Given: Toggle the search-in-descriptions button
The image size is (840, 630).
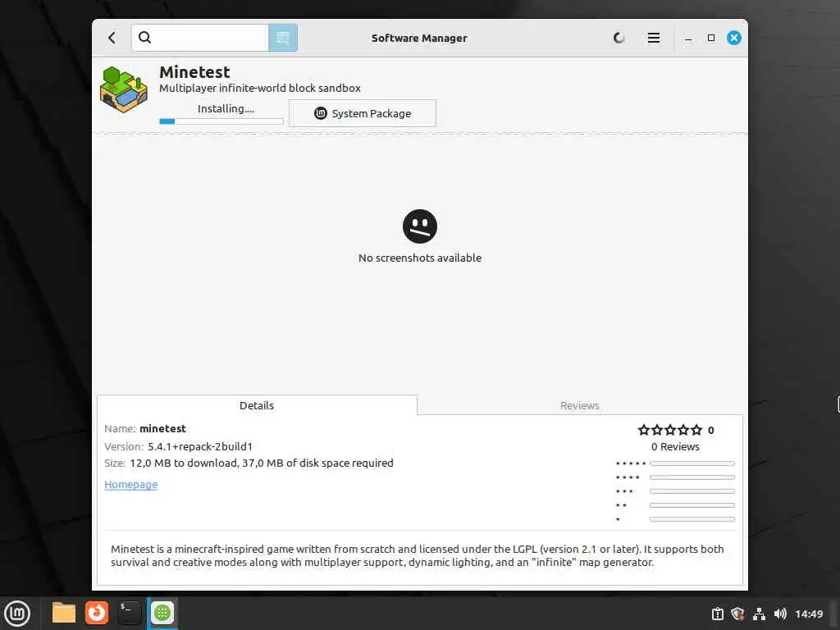Looking at the screenshot, I should point(283,38).
